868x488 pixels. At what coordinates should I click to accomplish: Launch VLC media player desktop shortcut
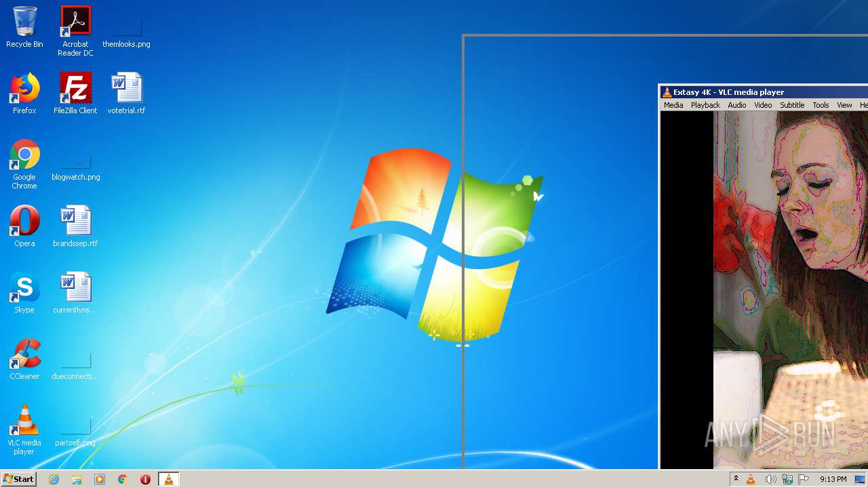tap(24, 430)
